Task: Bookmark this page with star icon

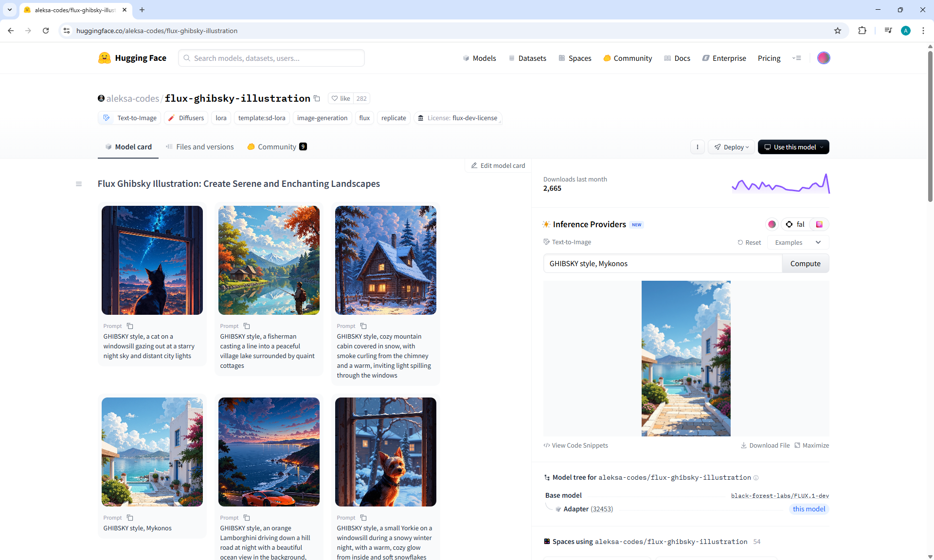Action: pos(837,31)
